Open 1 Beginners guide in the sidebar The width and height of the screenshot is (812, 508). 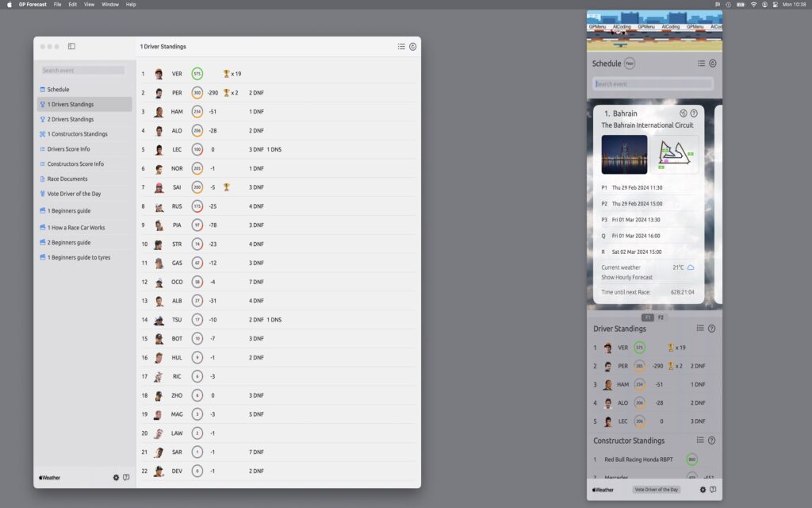coord(86,211)
